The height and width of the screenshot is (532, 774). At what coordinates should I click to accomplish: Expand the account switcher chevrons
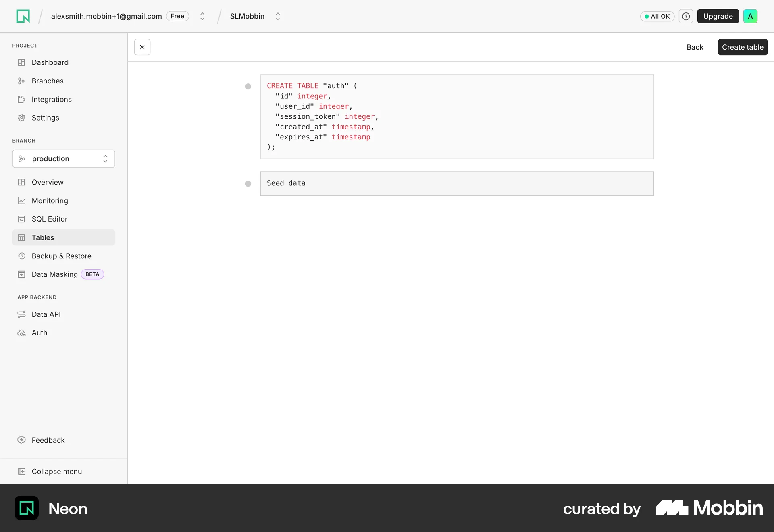tap(202, 16)
